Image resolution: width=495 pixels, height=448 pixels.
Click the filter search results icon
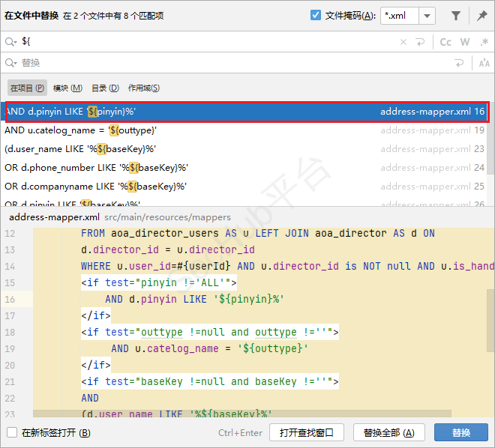tap(456, 16)
